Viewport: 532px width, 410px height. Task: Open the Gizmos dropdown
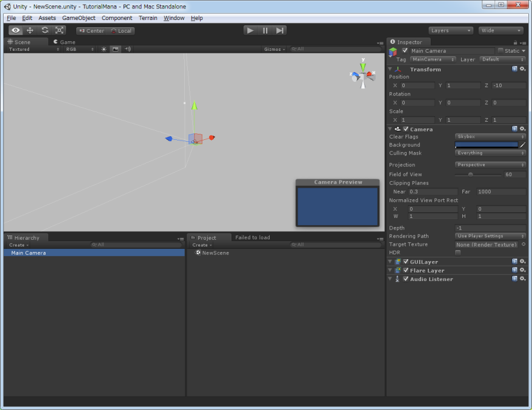[274, 49]
